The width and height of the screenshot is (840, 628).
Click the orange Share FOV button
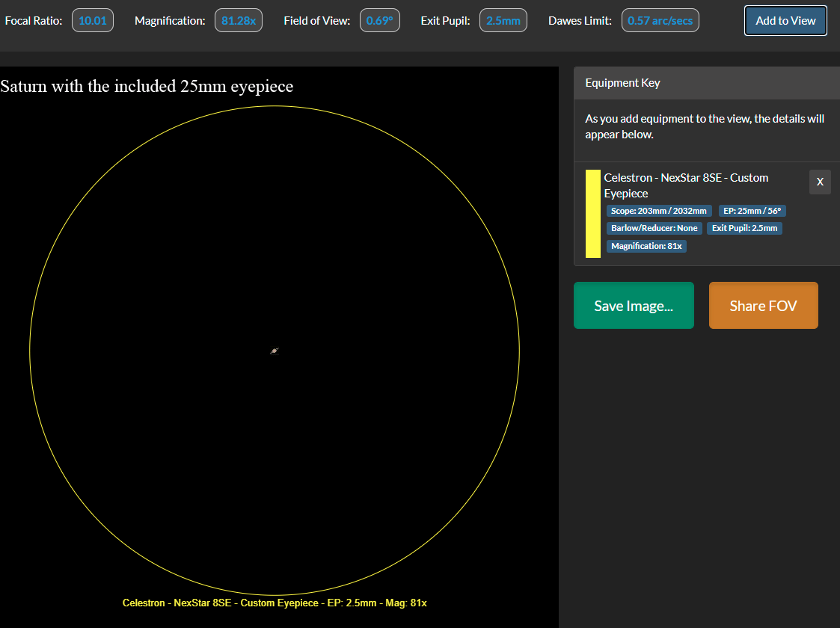tap(763, 306)
